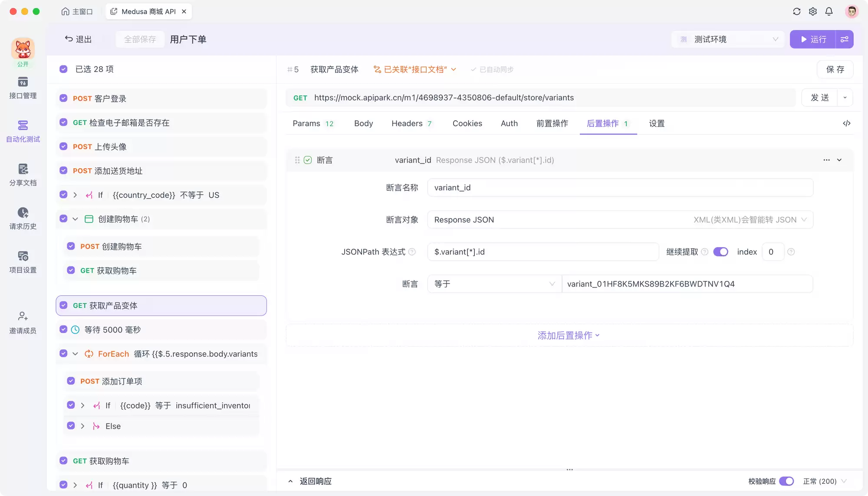Click the ForEach loop icon
This screenshot has width=868, height=496.
[x=89, y=354]
